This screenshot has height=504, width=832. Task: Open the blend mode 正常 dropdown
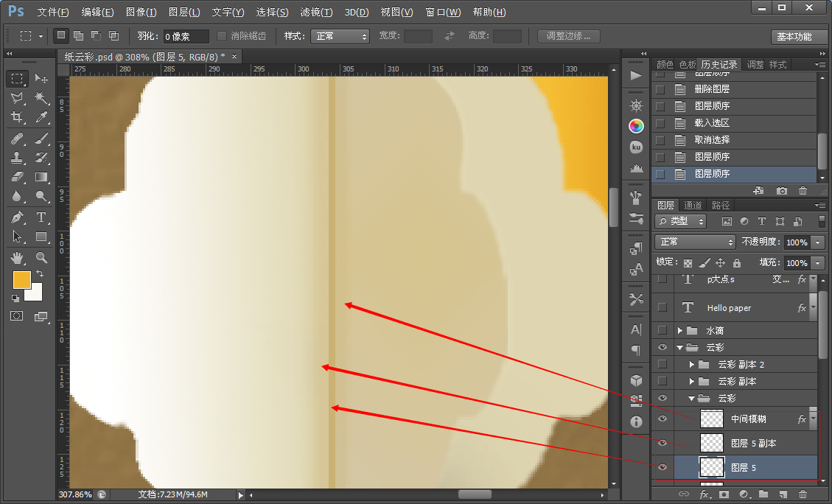pyautogui.click(x=695, y=242)
